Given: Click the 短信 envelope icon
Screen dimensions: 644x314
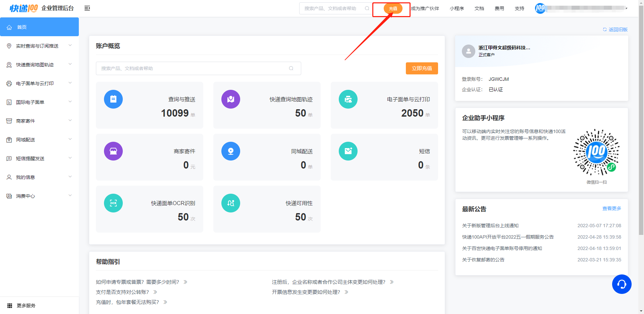Looking at the screenshot, I should [348, 151].
